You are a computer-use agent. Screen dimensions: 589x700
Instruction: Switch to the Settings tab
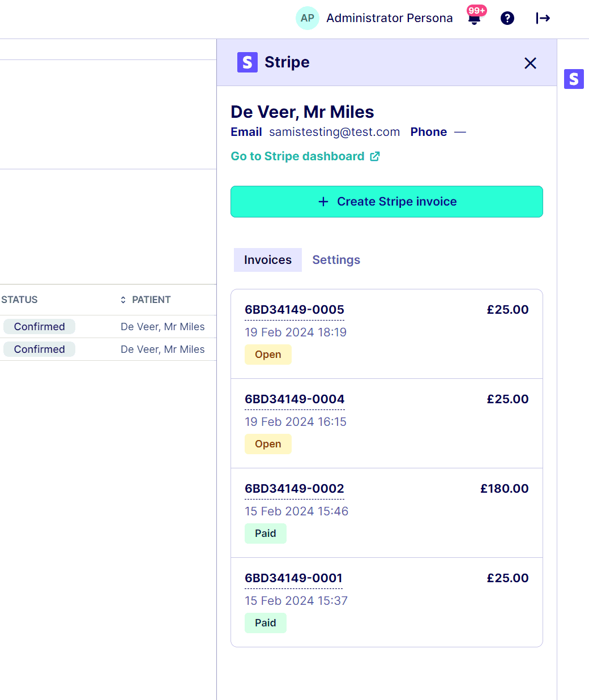point(336,260)
